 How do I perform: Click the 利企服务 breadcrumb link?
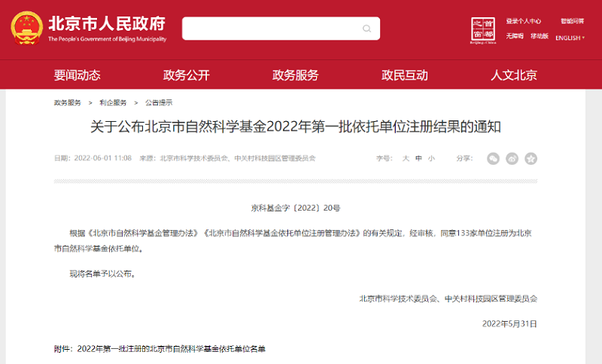[113, 102]
